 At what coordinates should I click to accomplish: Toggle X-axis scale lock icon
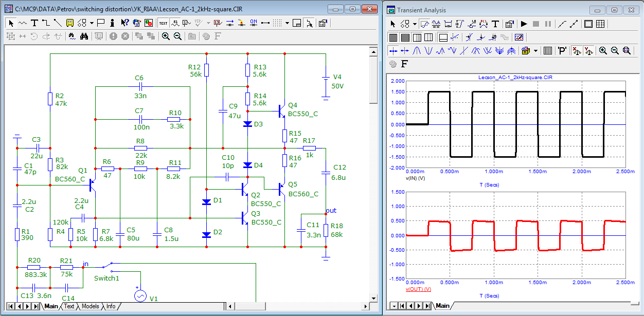pyautogui.click(x=577, y=51)
